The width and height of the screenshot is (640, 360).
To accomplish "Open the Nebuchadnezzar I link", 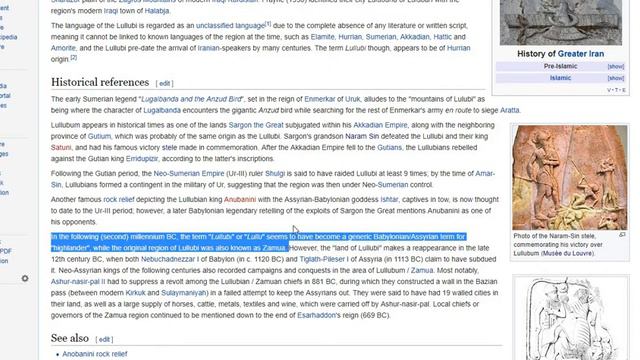I will (170, 259).
